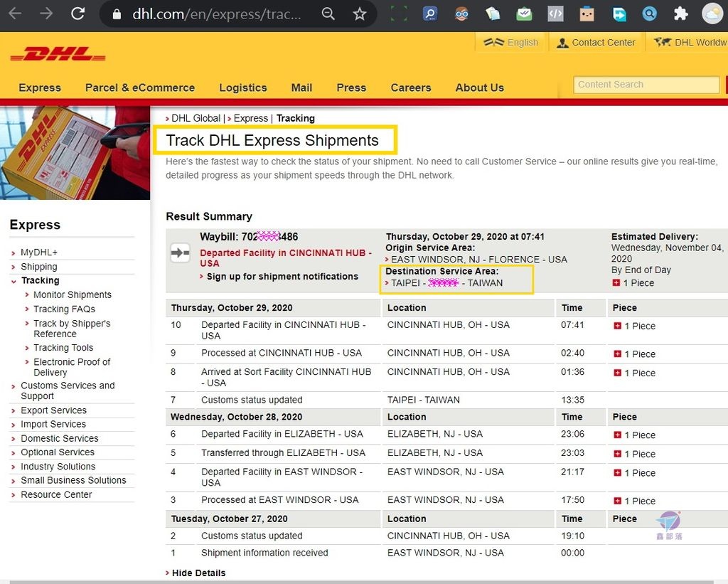The height and width of the screenshot is (584, 728).
Task: Open the Logistics menu
Action: pyautogui.click(x=243, y=87)
